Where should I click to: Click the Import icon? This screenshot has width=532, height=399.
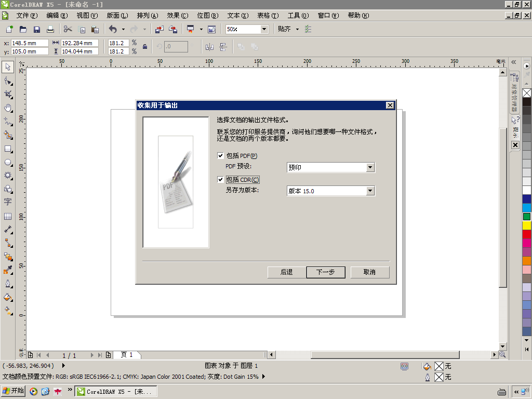tap(159, 30)
